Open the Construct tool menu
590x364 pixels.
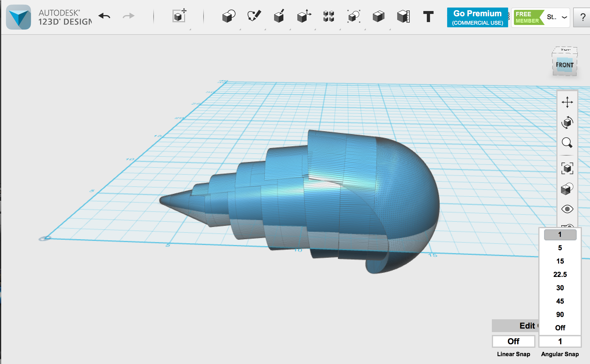tap(279, 16)
